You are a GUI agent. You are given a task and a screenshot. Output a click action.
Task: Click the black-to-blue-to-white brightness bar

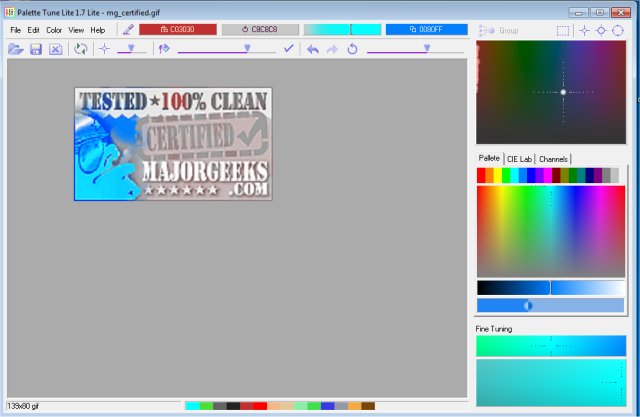(x=551, y=288)
